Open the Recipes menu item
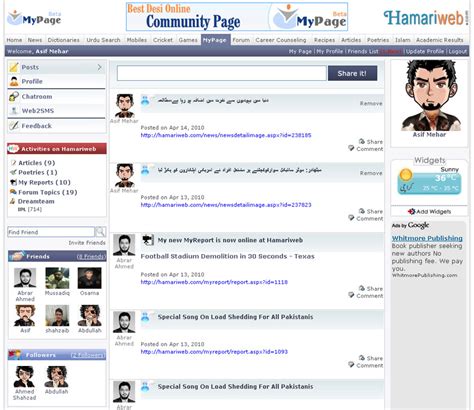This screenshot has height=410, width=474. [x=324, y=40]
